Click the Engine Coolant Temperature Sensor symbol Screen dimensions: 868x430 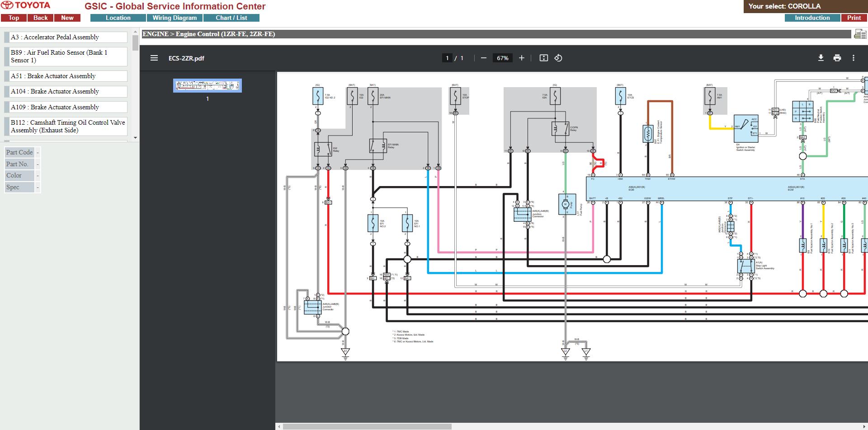tap(647, 134)
